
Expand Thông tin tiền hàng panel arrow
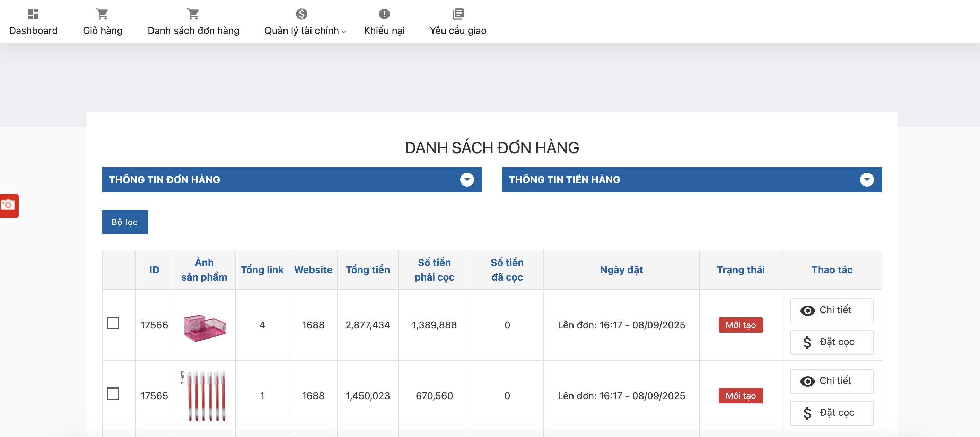pos(867,180)
